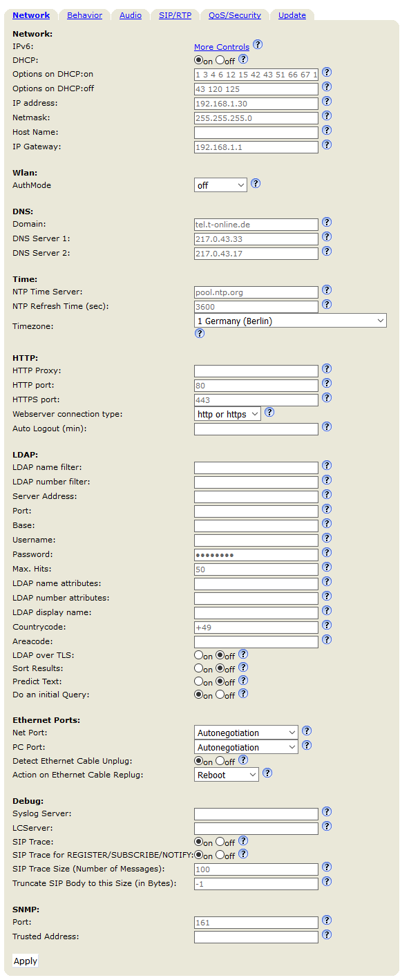The image size is (420, 980).
Task: Set Do an initial Query to off
Action: coord(220,695)
